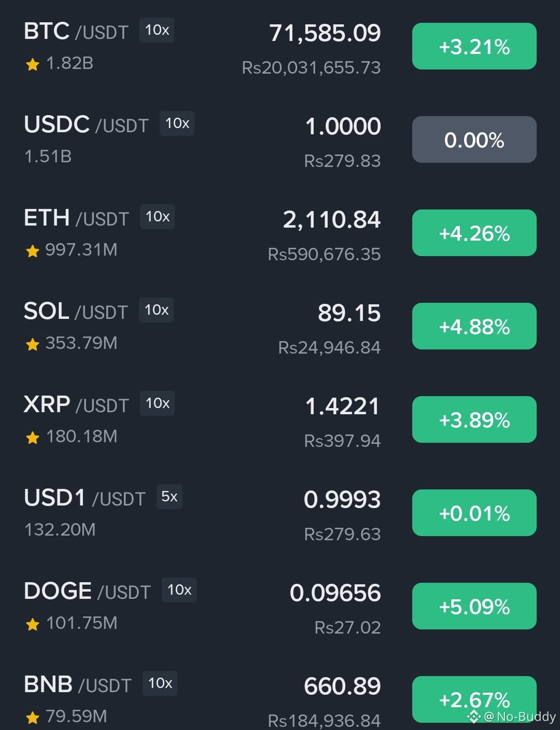Image resolution: width=560 pixels, height=730 pixels.
Task: Click the XRP favorite star icon
Action: [x=33, y=438]
